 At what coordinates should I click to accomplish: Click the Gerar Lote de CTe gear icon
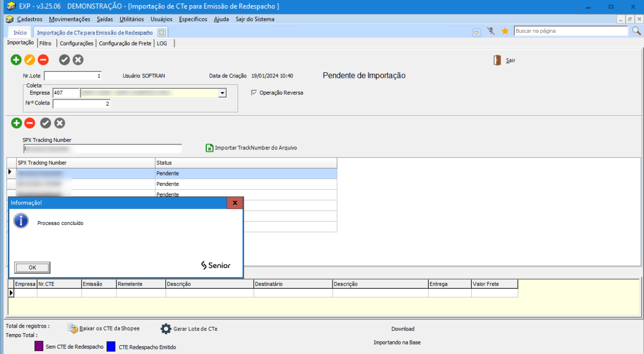tap(166, 329)
